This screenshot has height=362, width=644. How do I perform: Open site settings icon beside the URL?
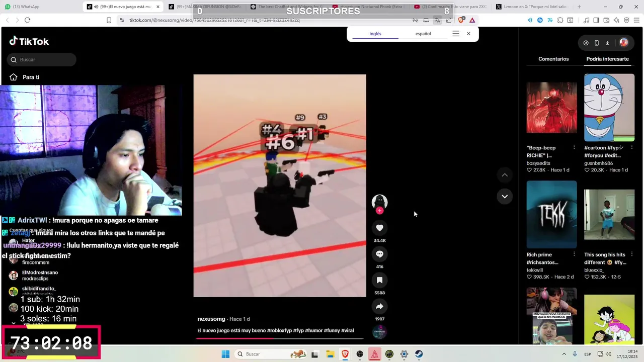(122, 20)
